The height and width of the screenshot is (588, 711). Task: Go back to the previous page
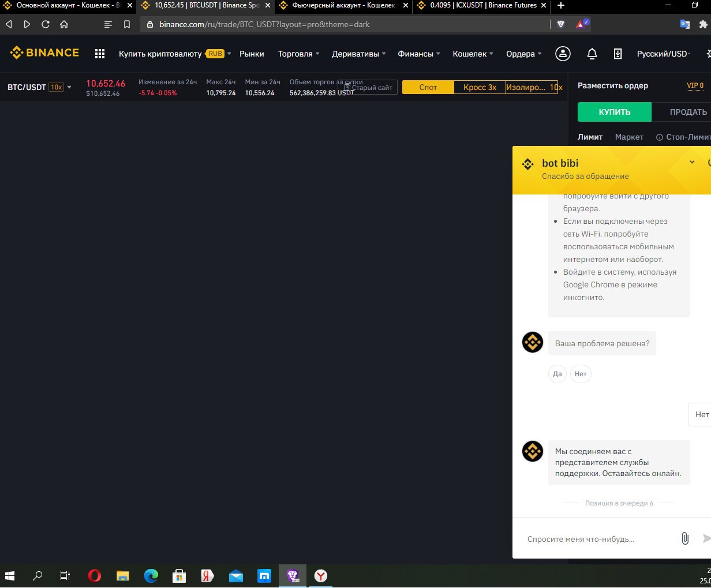[9, 24]
